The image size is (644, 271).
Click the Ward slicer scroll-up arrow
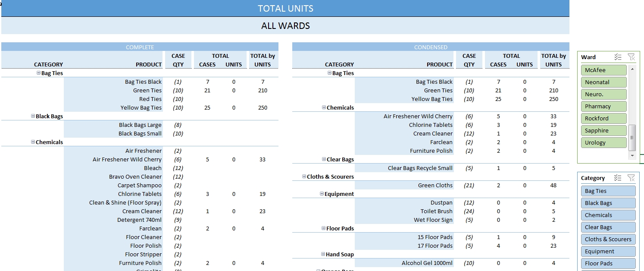632,69
